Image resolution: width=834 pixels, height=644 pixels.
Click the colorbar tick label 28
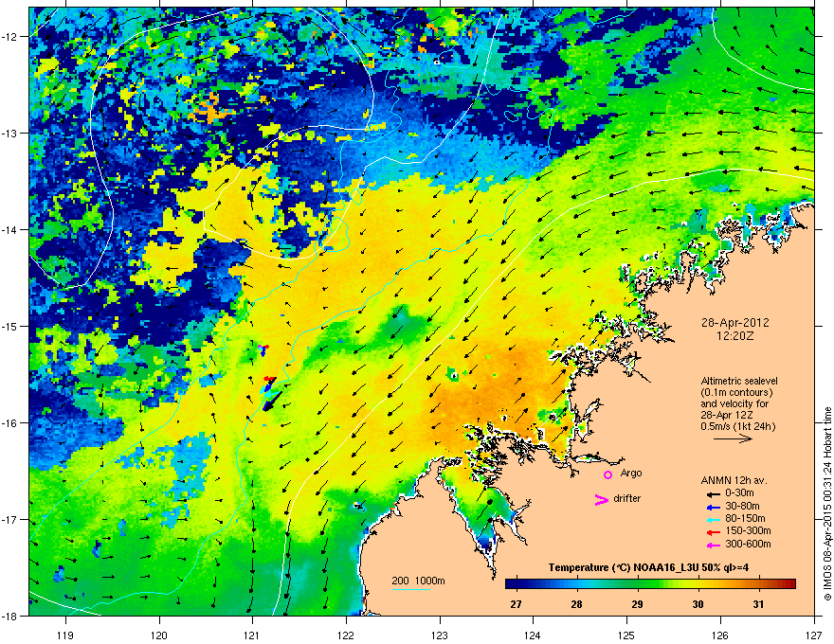coord(576,604)
